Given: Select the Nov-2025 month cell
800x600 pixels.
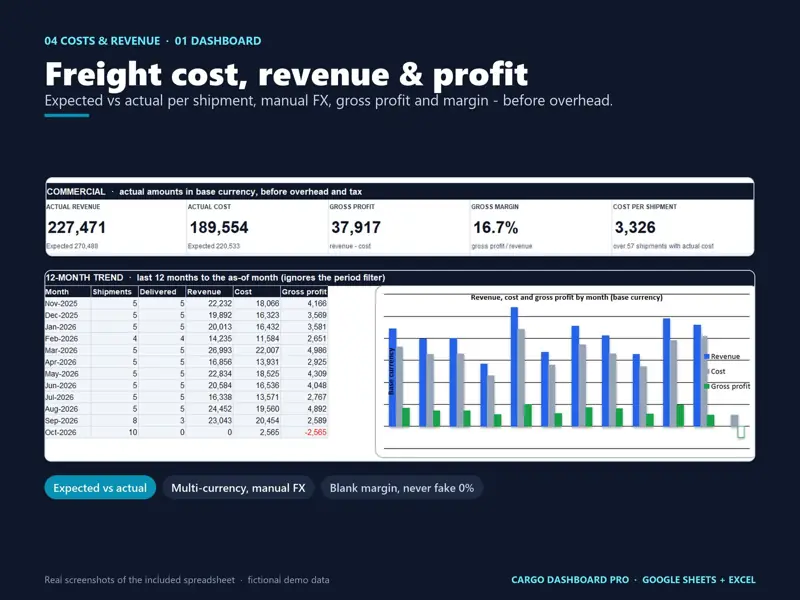Looking at the screenshot, I should tap(68, 304).
